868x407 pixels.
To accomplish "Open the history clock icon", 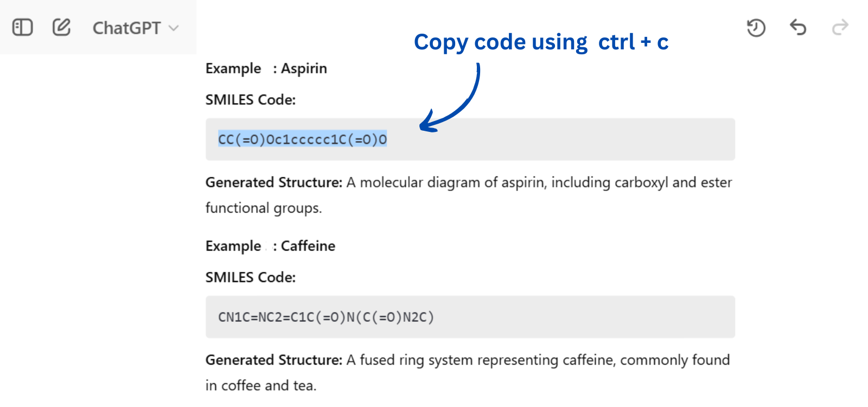I will (x=756, y=28).
